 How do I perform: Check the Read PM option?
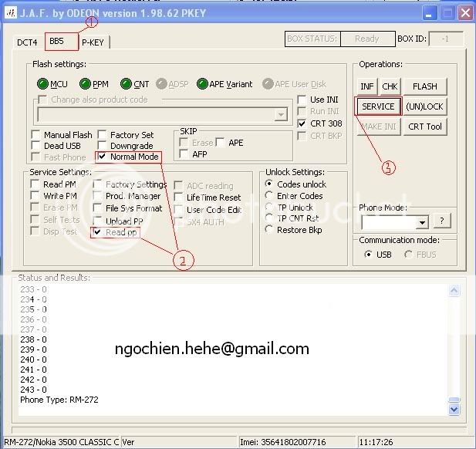tap(35, 184)
